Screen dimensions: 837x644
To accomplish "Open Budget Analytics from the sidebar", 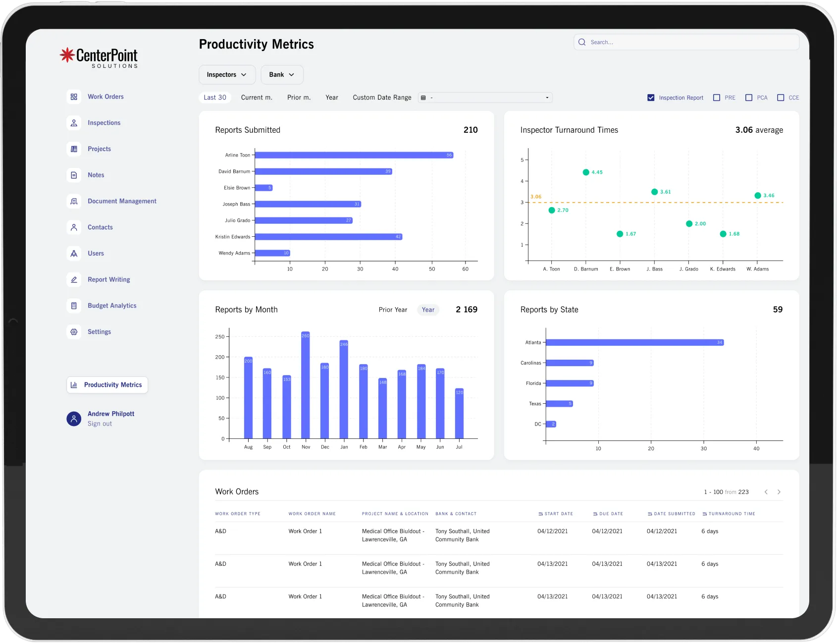I will [74, 305].
